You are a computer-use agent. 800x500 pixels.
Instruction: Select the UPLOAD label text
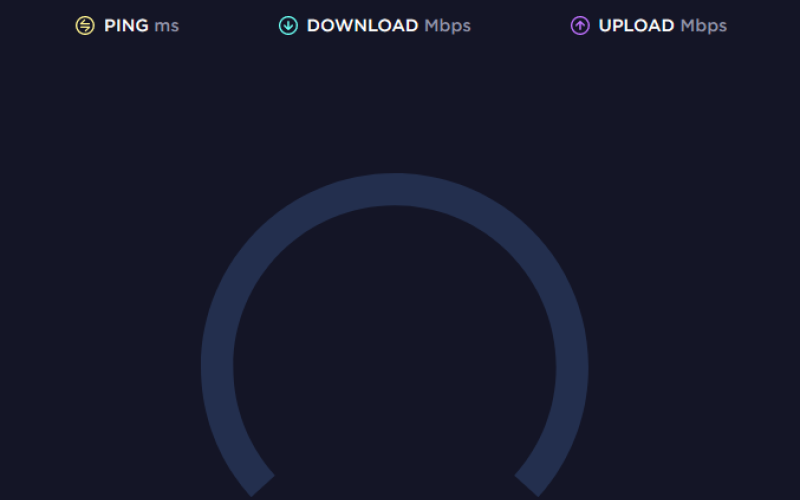[x=636, y=26]
